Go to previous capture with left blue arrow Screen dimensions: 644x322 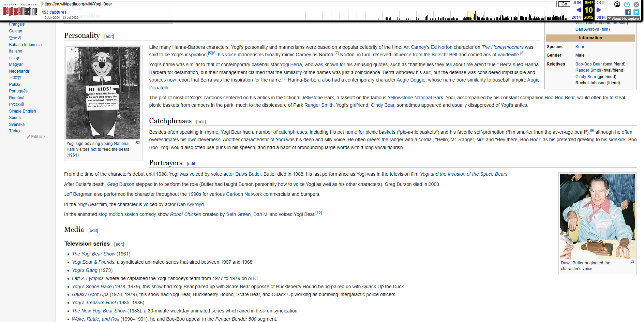tap(578, 10)
